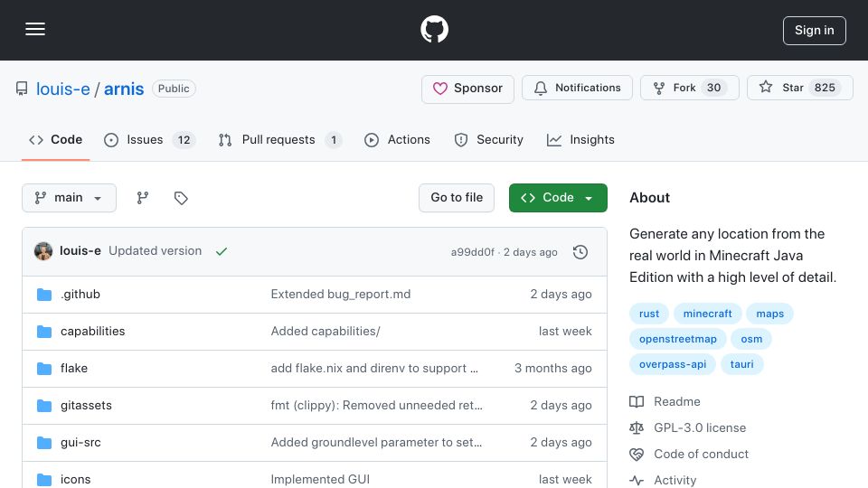The image size is (868, 488).
Task: Open commit hash a99dd0f
Action: tap(472, 252)
